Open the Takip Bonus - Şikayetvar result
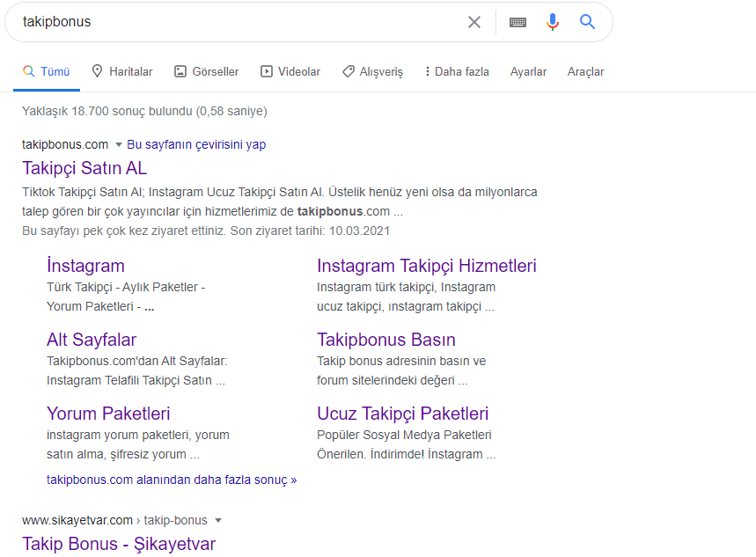756x557 pixels. (x=119, y=544)
